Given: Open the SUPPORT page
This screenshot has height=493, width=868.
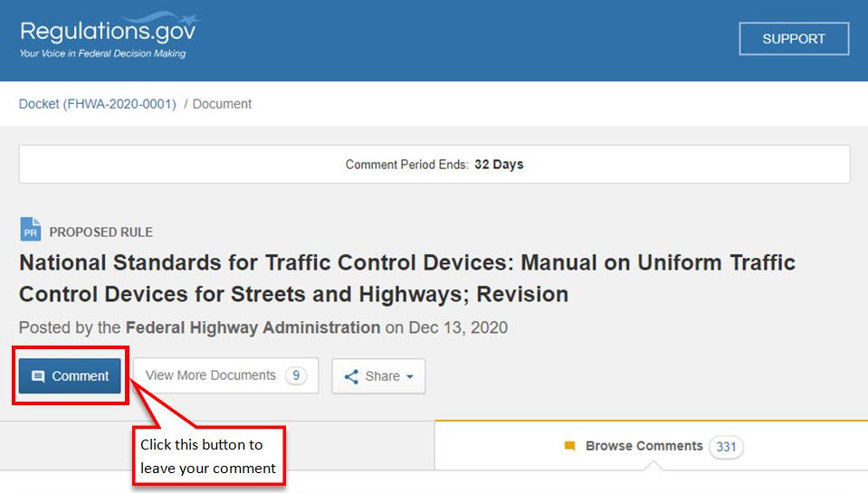Looking at the screenshot, I should click(794, 39).
